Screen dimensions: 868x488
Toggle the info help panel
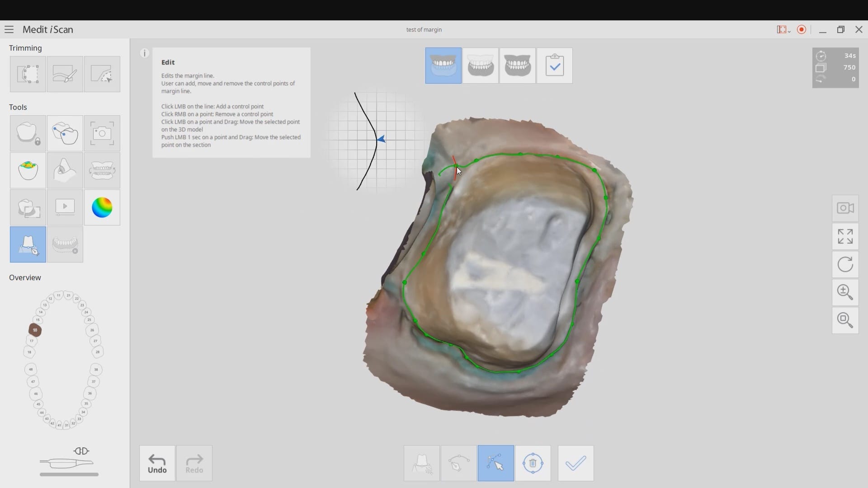point(145,53)
